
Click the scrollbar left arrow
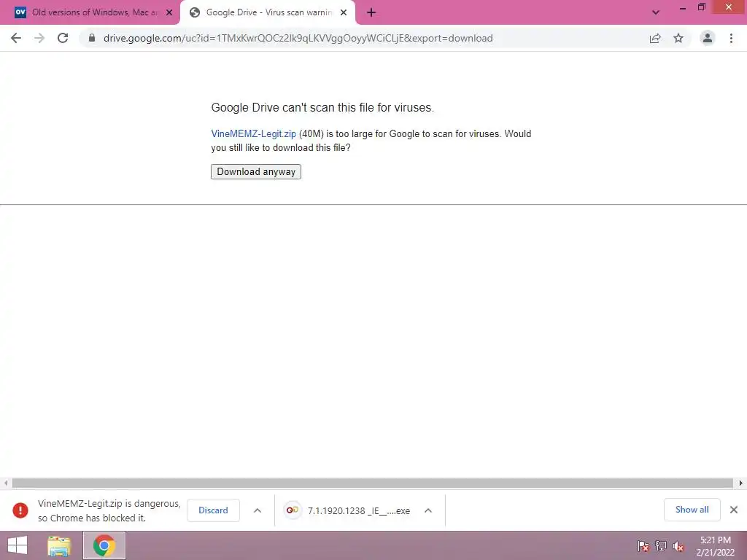click(6, 483)
